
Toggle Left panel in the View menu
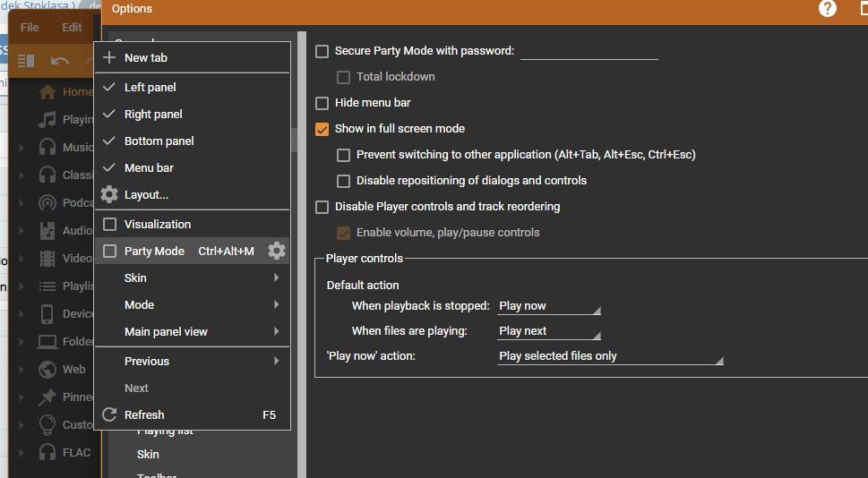tap(150, 88)
